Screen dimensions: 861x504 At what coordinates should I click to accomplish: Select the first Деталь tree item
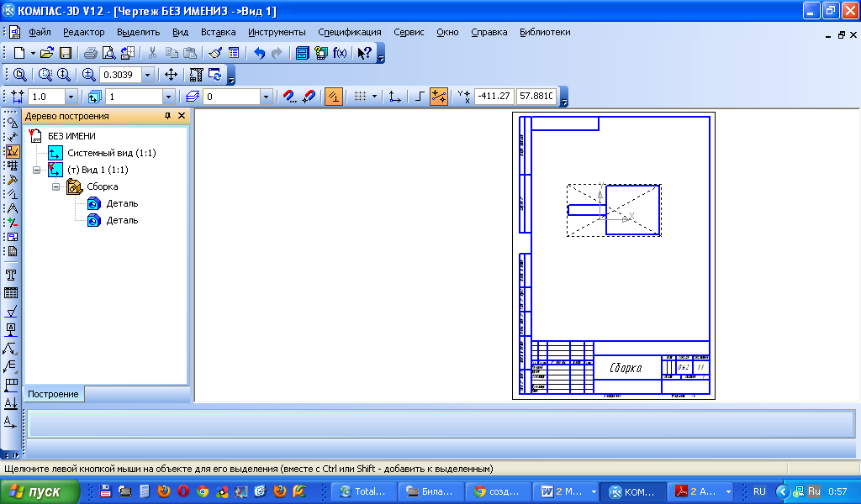click(x=122, y=203)
